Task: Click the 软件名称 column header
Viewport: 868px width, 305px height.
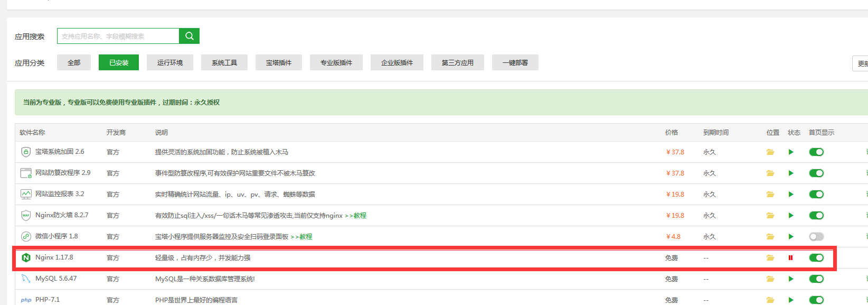Action: tap(32, 133)
